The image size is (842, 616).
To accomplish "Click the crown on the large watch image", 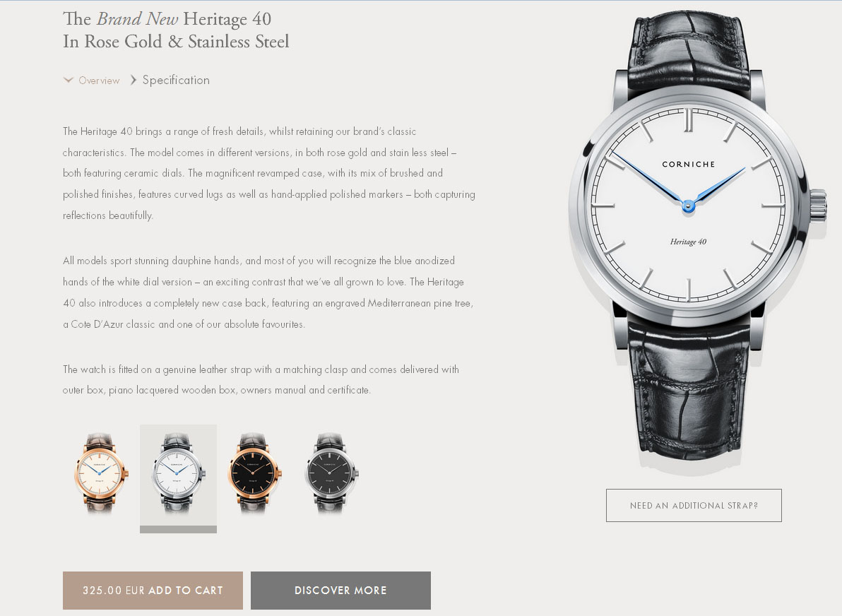I will [818, 204].
